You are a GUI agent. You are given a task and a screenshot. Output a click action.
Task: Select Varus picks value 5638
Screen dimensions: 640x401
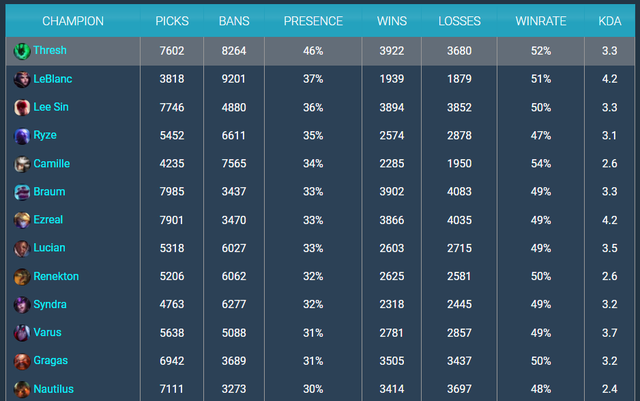point(172,333)
